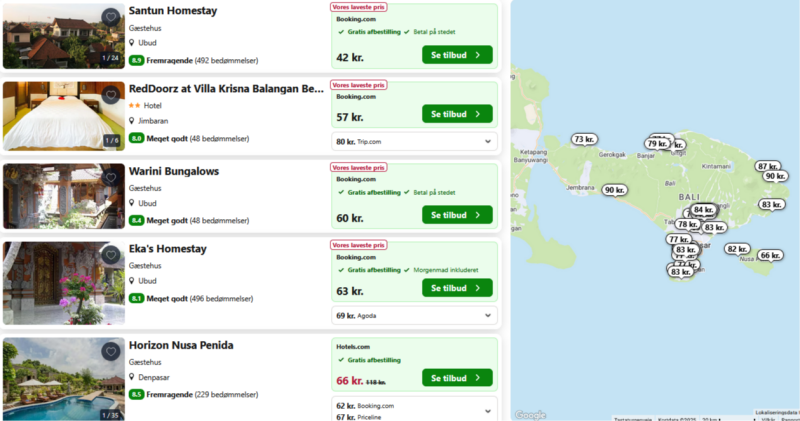This screenshot has height=421, width=800.
Task: Toggle favorite heart on RedDoorz listing
Action: 110,96
